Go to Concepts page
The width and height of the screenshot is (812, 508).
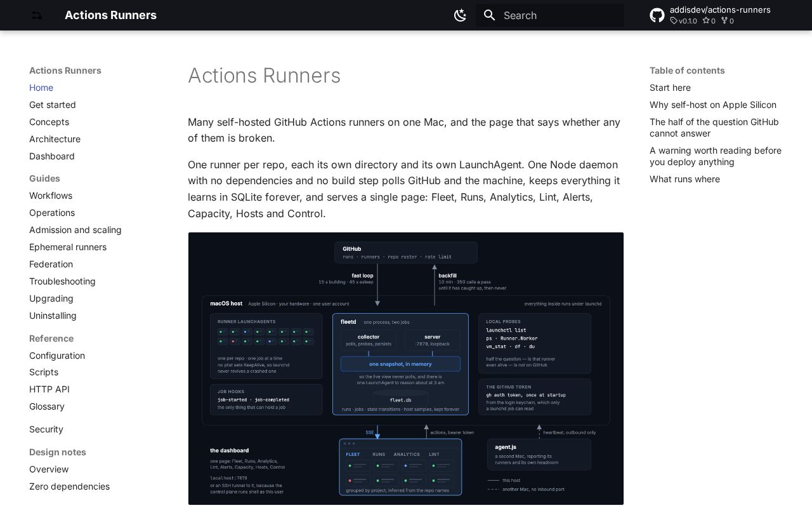[x=49, y=122]
